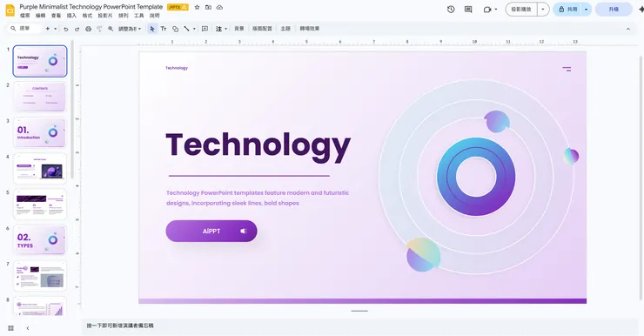Click the speaker icon on the AiPPT button

[244, 231]
